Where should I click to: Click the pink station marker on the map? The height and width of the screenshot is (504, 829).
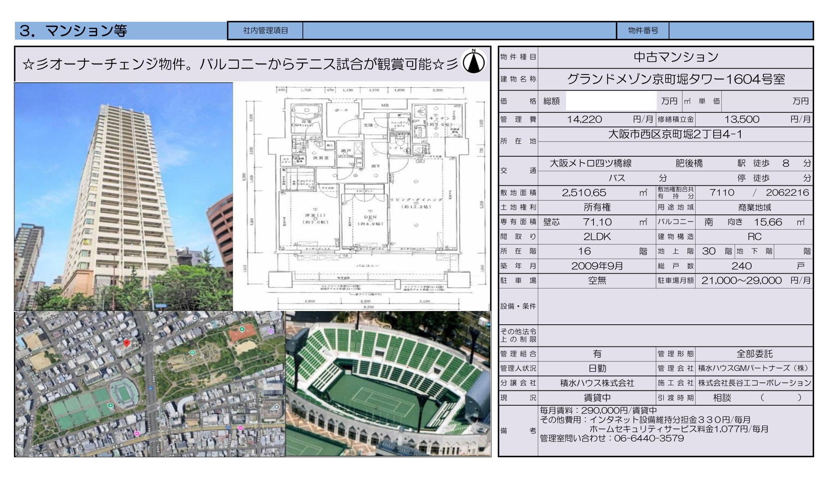tap(137, 433)
